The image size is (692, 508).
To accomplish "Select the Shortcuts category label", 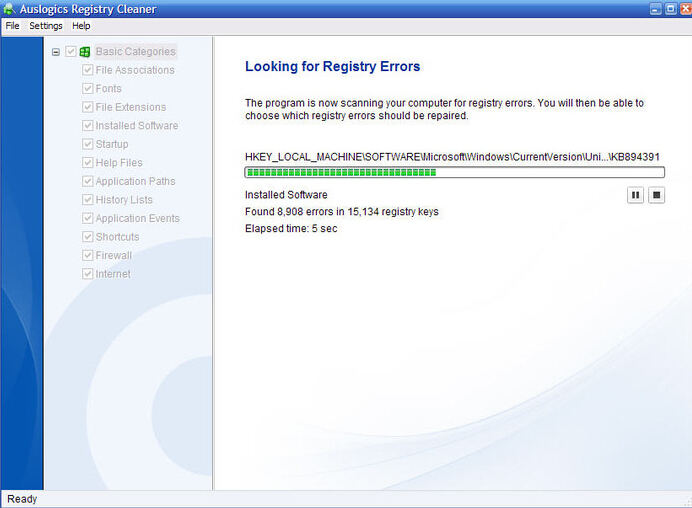I will click(x=117, y=237).
